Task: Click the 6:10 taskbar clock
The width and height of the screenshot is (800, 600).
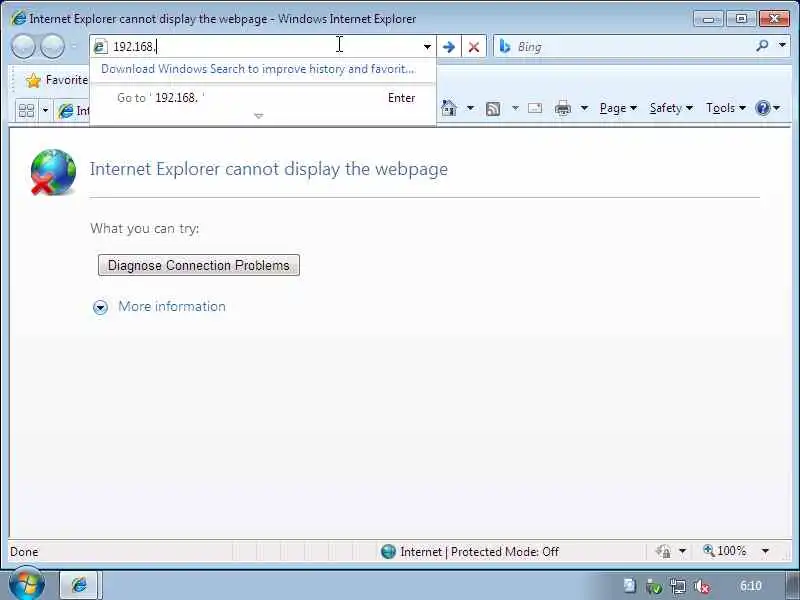Action: click(751, 585)
